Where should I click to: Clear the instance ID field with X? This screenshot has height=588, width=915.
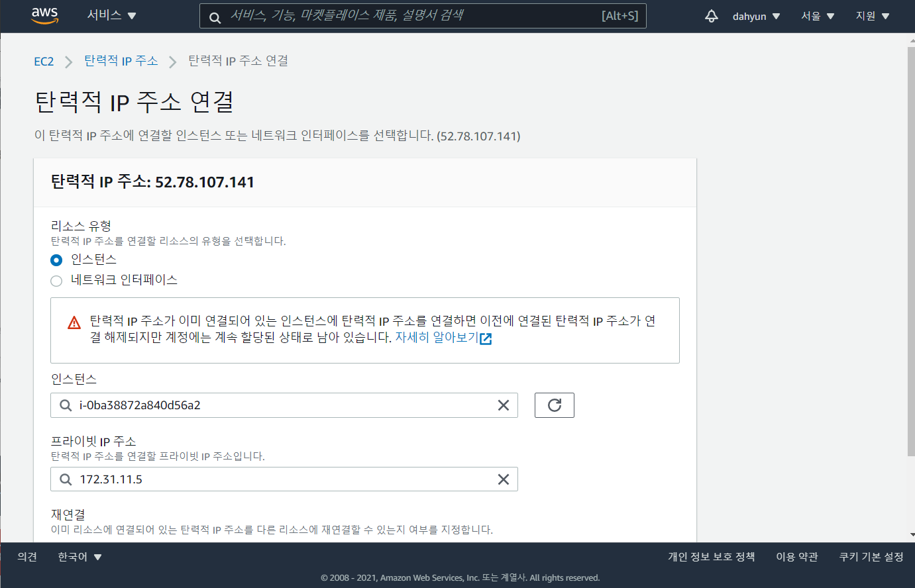(x=504, y=405)
